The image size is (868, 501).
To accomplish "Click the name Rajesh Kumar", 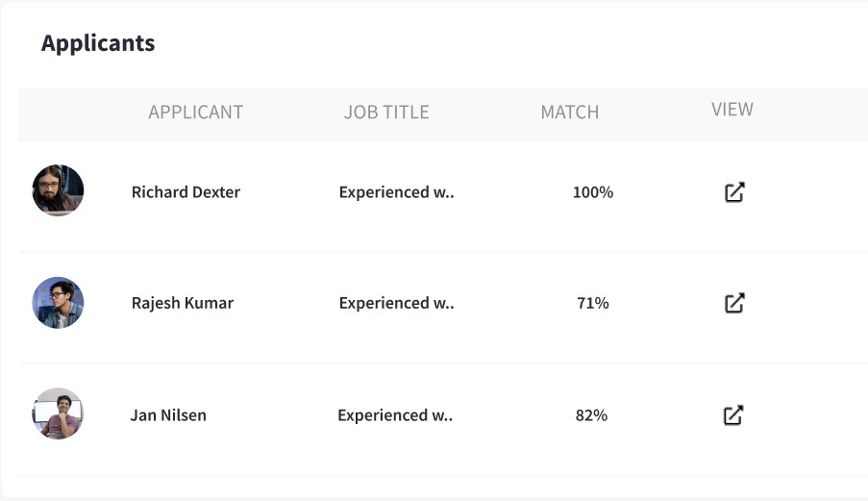I will (183, 303).
